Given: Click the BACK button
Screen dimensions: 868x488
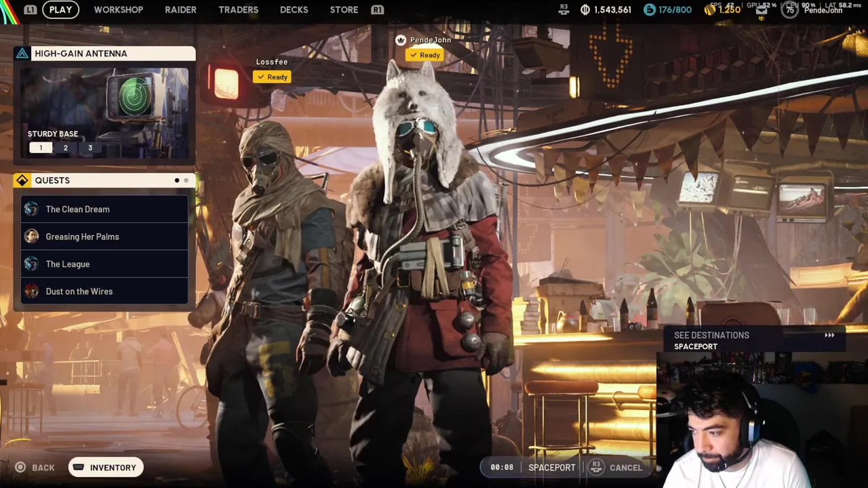Looking at the screenshot, I should pyautogui.click(x=35, y=468).
